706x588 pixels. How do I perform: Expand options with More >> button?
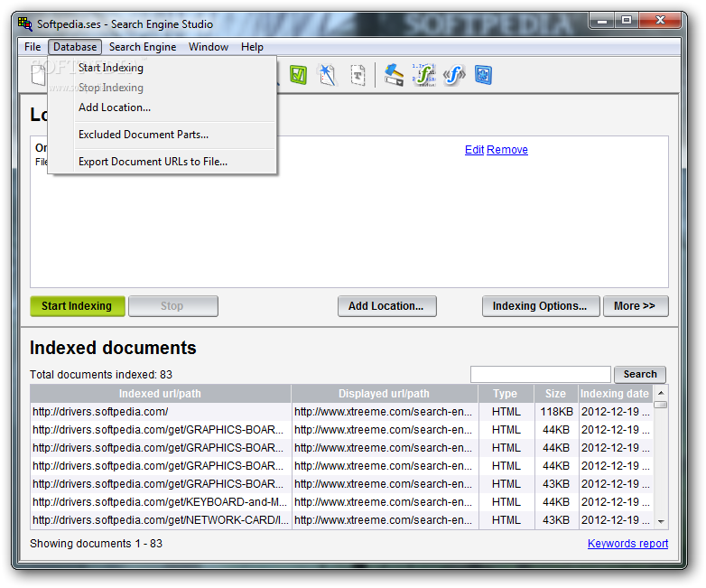pyautogui.click(x=636, y=306)
